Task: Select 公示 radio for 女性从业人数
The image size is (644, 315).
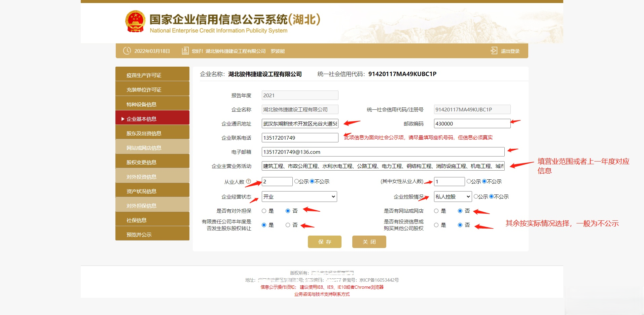Action: click(469, 181)
